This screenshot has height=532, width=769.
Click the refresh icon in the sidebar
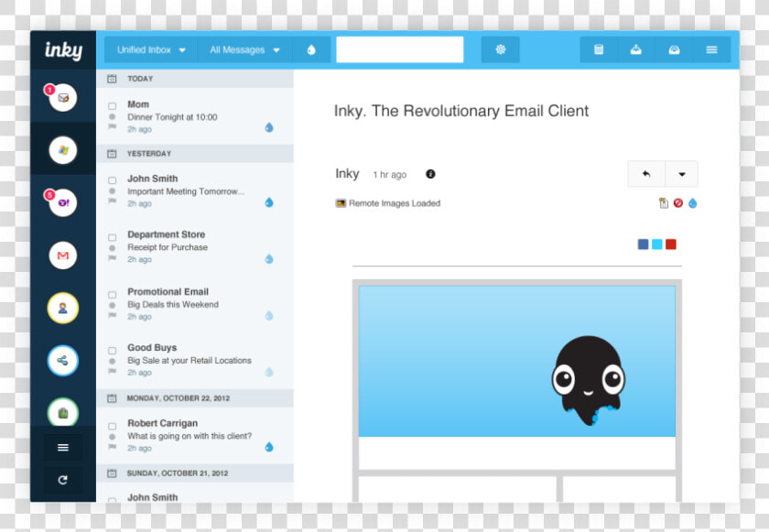63,480
